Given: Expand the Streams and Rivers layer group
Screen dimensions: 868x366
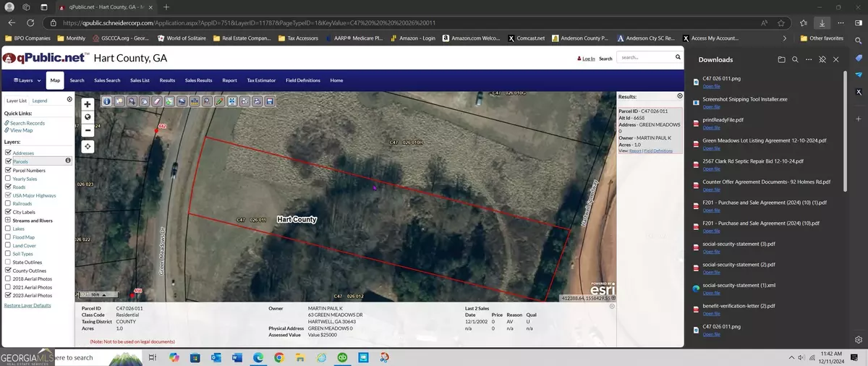Looking at the screenshot, I should pos(8,220).
